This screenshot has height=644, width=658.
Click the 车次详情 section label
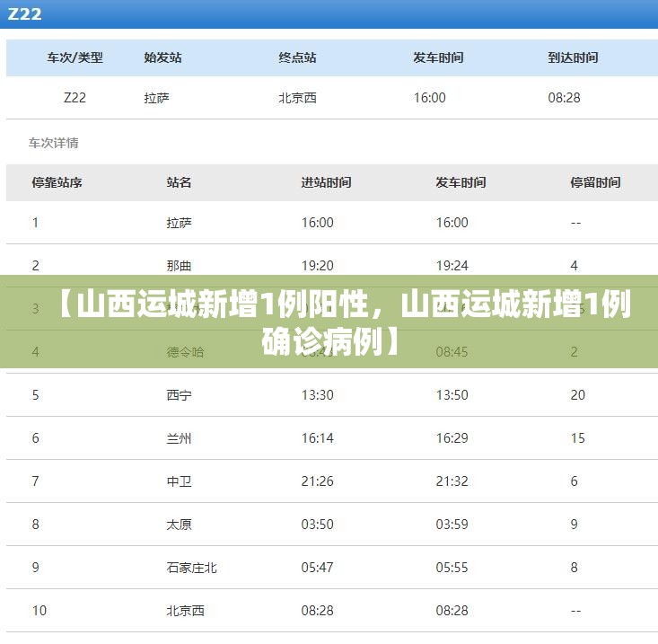tap(53, 143)
